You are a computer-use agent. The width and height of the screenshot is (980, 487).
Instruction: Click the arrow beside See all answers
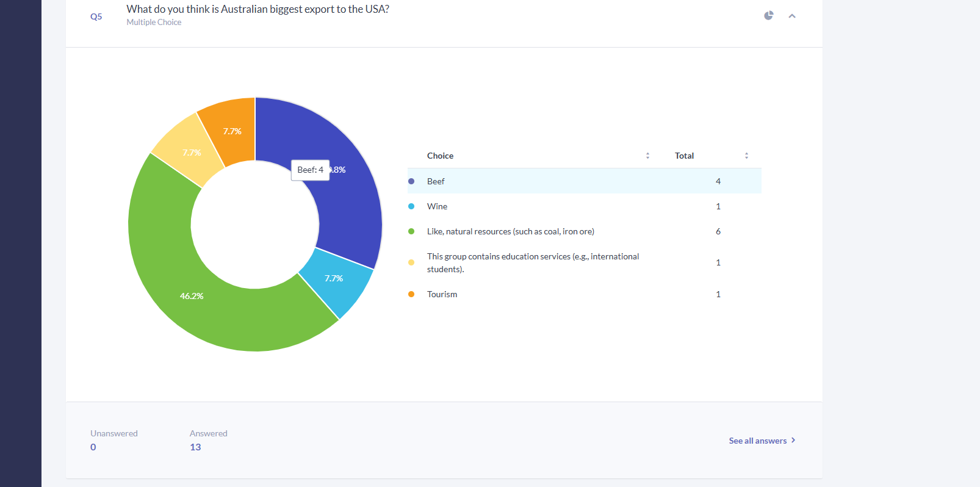point(793,440)
